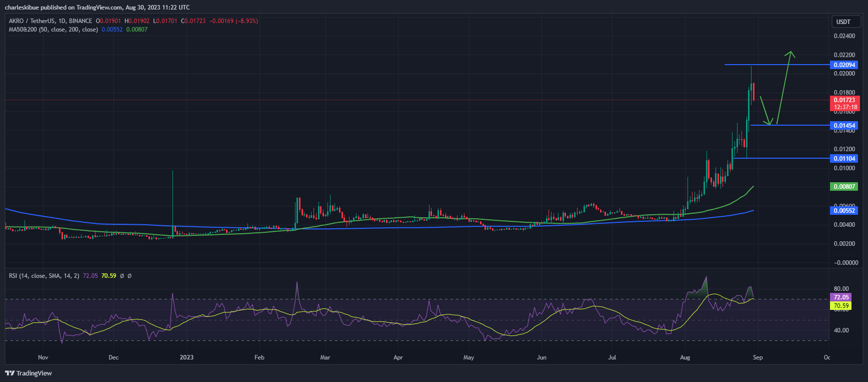Viewport: 868px width, 382px height.
Task: Click the red 0.01723 current price label
Action: tap(844, 104)
